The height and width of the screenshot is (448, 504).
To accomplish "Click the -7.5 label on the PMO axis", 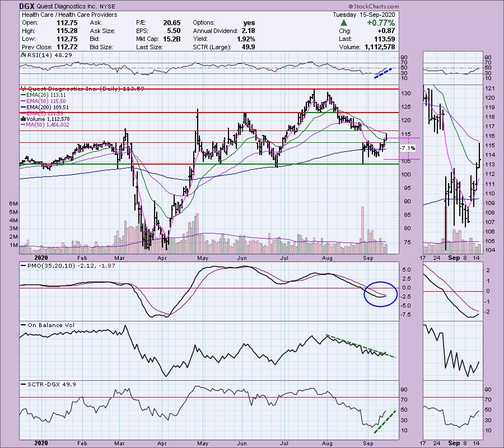I will point(406,314).
